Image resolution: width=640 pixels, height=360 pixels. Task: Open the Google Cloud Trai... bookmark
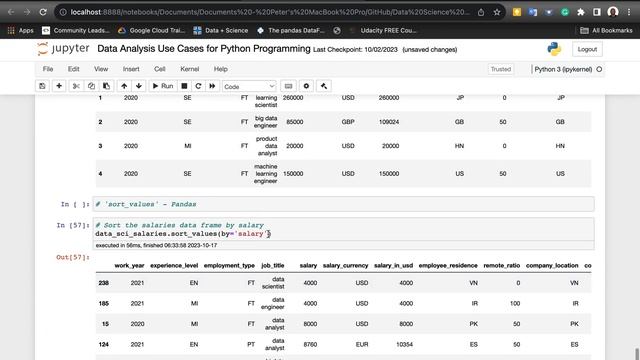151,30
